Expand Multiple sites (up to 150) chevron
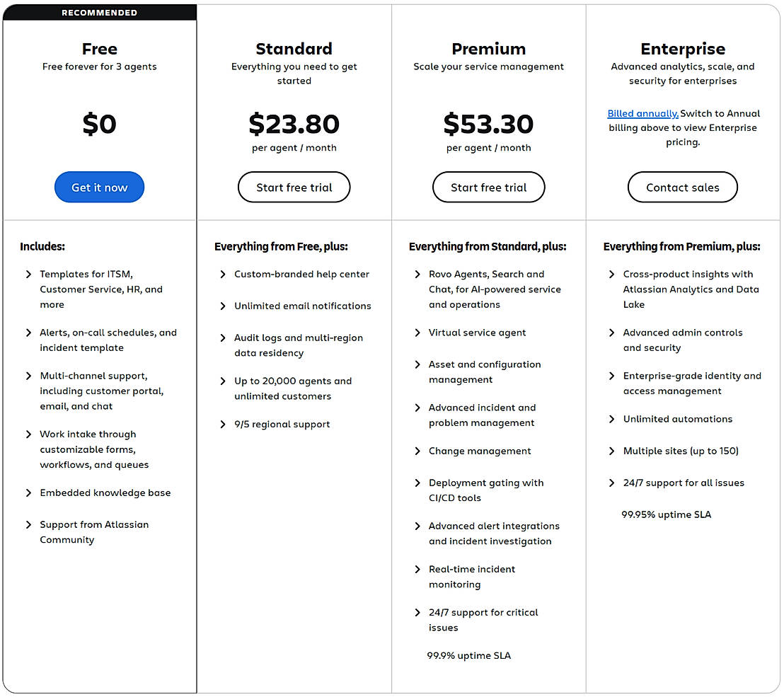This screenshot has width=784, height=697. [612, 451]
